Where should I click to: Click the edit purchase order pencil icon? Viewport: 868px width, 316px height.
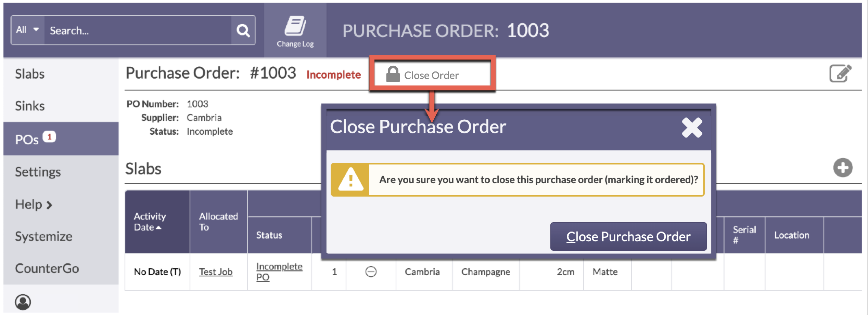tap(840, 73)
